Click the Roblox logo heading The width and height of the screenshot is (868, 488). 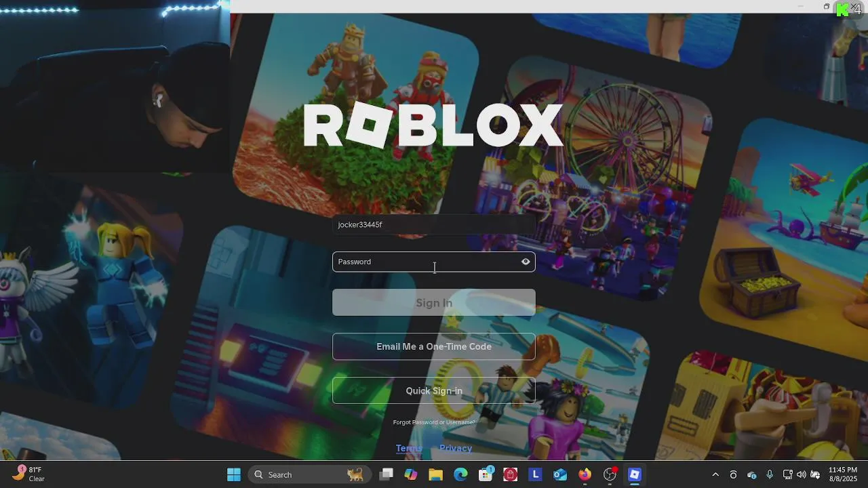click(434, 125)
